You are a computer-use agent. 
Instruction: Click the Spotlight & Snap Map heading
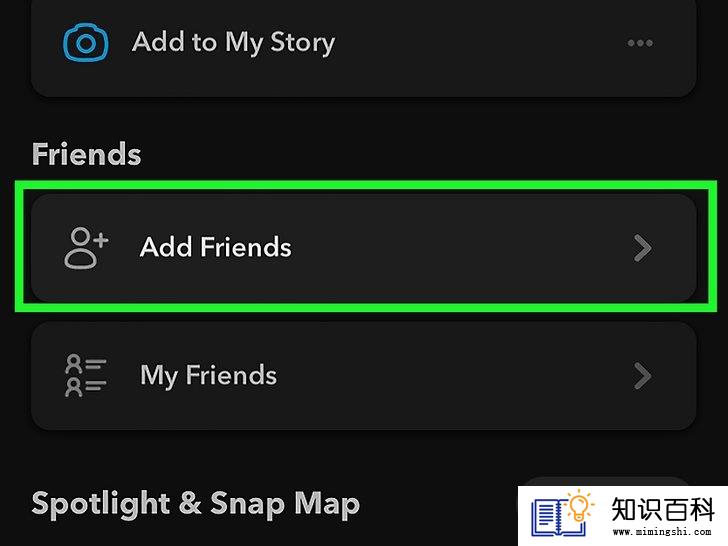(x=195, y=504)
